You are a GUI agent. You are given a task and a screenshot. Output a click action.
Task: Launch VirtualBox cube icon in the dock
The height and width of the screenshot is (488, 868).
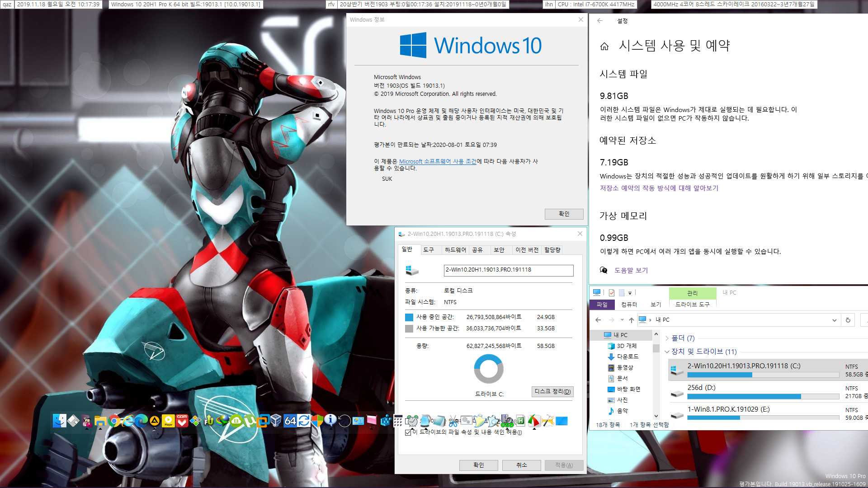(276, 421)
